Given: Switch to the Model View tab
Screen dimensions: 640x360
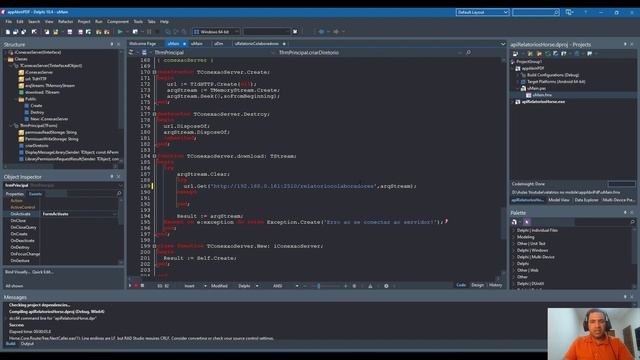Looking at the screenshot, I should [559, 200].
